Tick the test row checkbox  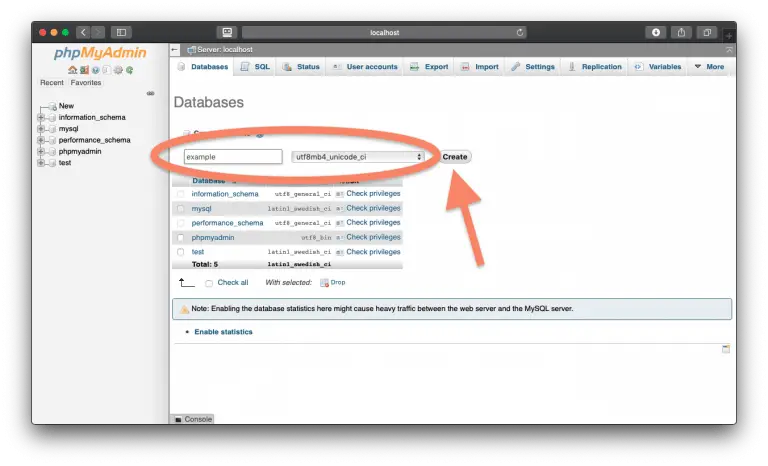pyautogui.click(x=180, y=252)
